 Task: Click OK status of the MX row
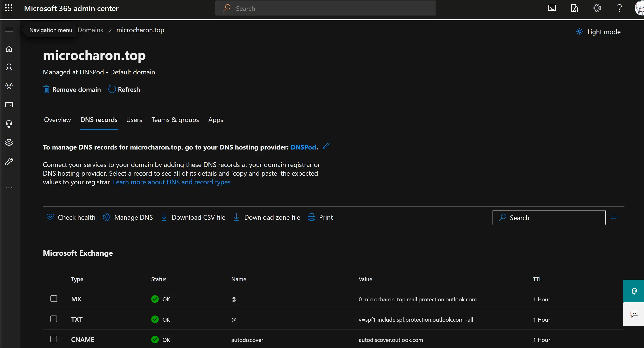pyautogui.click(x=160, y=299)
